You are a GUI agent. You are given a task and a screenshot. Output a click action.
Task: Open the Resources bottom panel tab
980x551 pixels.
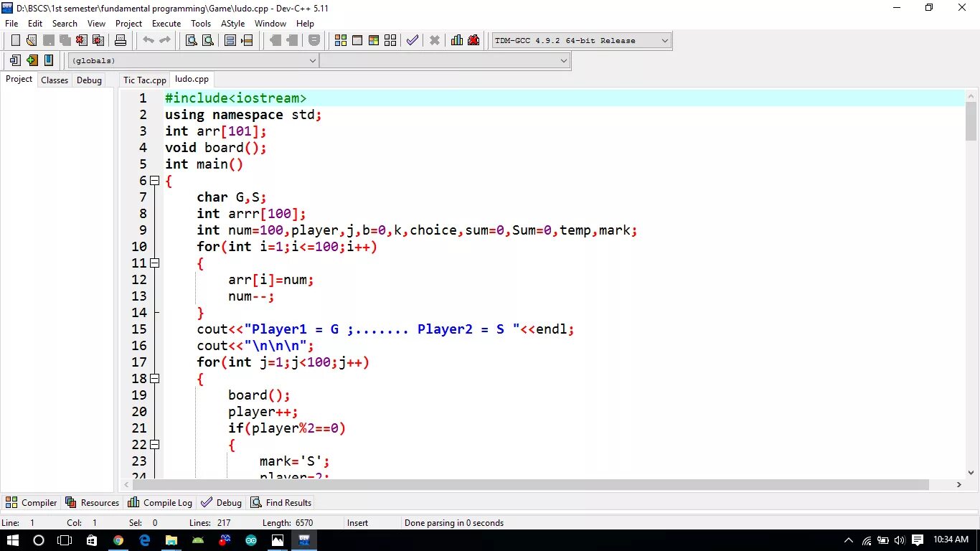pos(93,502)
